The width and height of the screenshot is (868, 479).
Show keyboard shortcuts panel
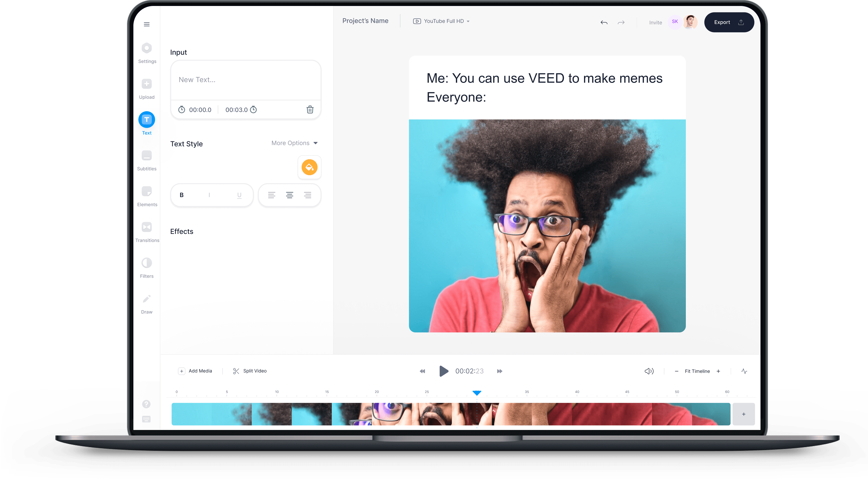click(146, 419)
